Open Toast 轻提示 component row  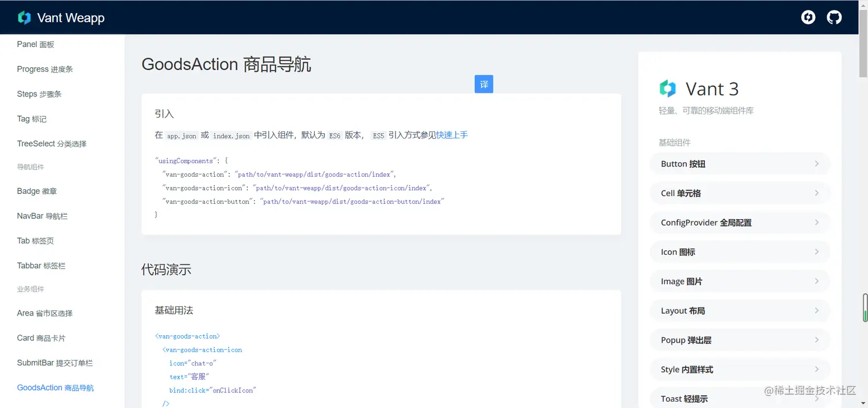[740, 398]
